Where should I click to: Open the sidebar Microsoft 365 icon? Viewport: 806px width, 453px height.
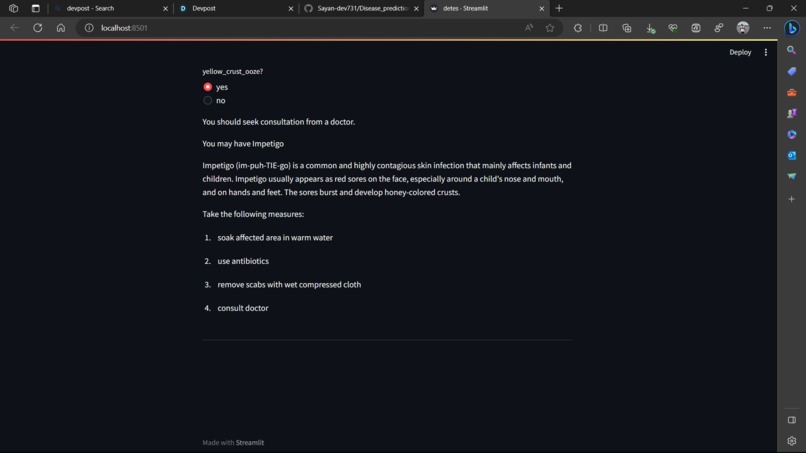coord(792,134)
